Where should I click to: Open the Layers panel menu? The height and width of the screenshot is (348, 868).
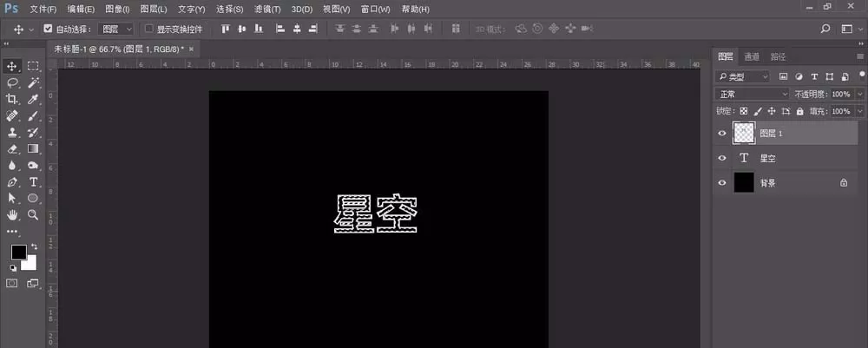859,56
